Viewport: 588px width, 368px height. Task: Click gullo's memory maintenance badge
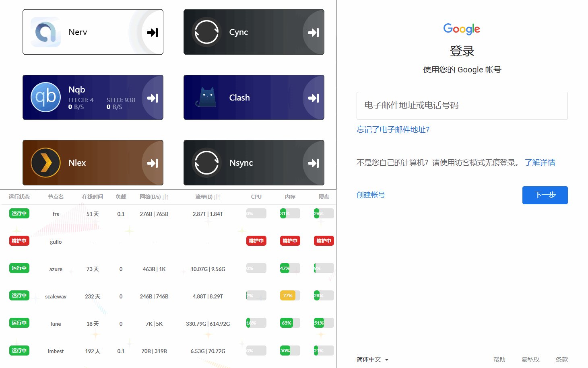(290, 241)
